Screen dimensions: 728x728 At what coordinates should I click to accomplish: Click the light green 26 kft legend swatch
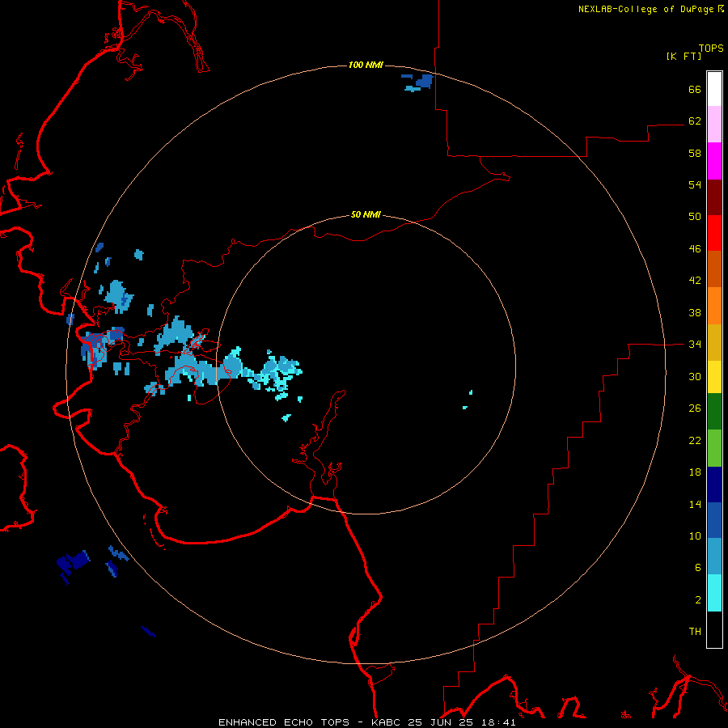714,448
